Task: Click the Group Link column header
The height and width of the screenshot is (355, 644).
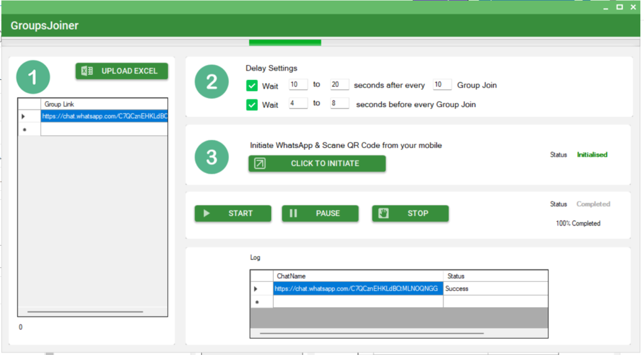Action: tap(104, 104)
